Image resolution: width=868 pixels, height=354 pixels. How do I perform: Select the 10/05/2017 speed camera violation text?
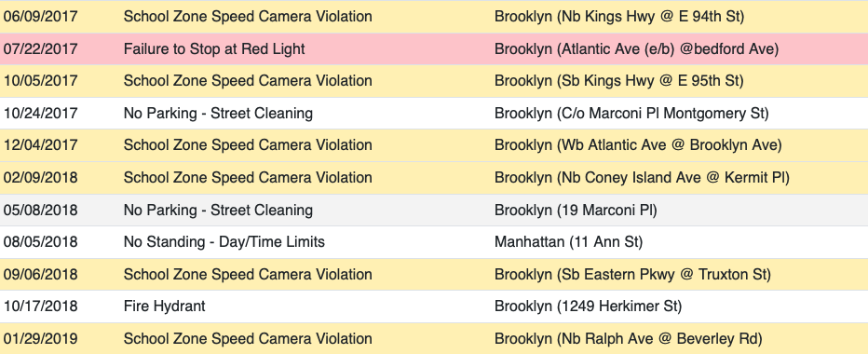pos(248,81)
